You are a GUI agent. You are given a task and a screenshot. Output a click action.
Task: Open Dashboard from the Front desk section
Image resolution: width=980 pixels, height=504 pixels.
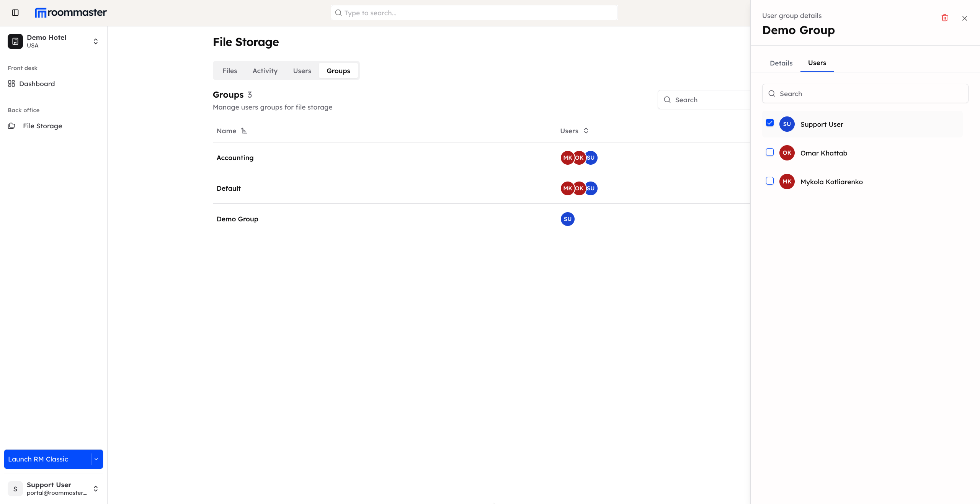[37, 83]
